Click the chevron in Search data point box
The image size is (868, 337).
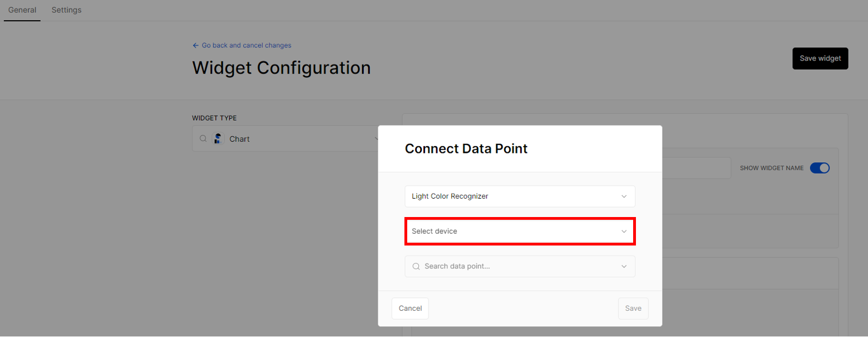click(x=624, y=266)
